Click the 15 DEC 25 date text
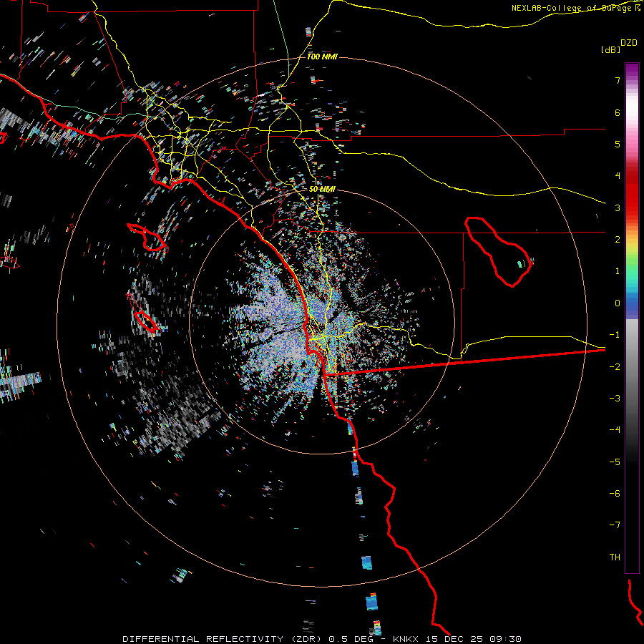644x644 pixels. click(x=457, y=639)
